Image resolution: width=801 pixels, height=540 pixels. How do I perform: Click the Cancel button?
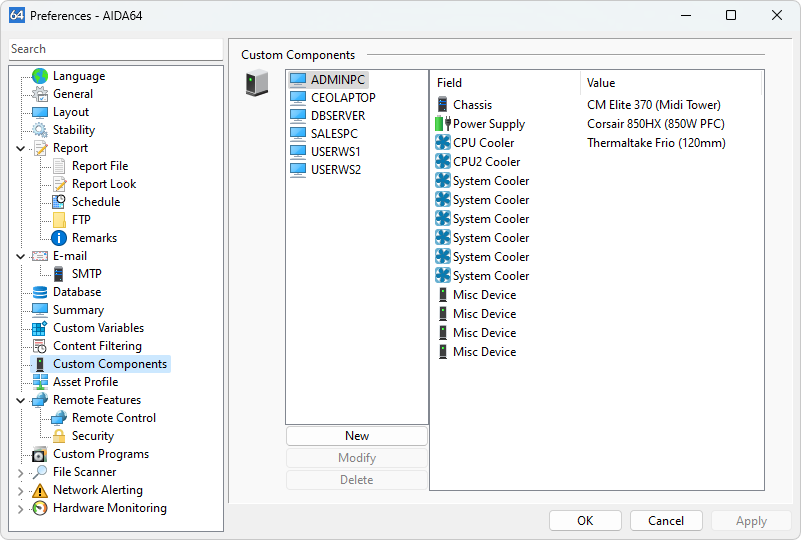pyautogui.click(x=666, y=521)
